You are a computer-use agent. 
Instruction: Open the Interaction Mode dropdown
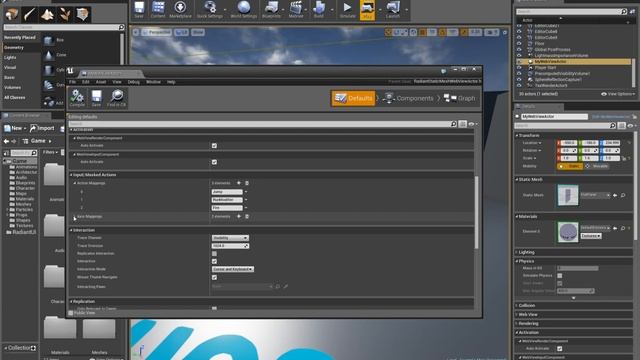[x=233, y=269]
